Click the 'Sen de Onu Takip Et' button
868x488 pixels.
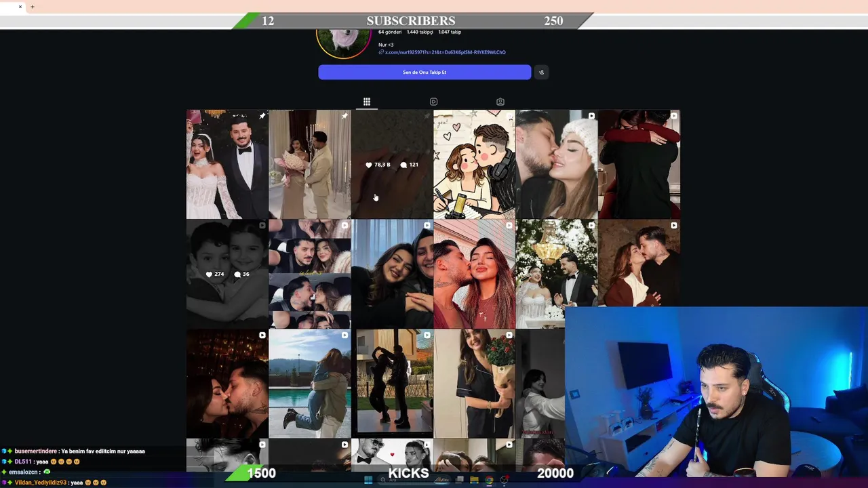click(x=425, y=72)
